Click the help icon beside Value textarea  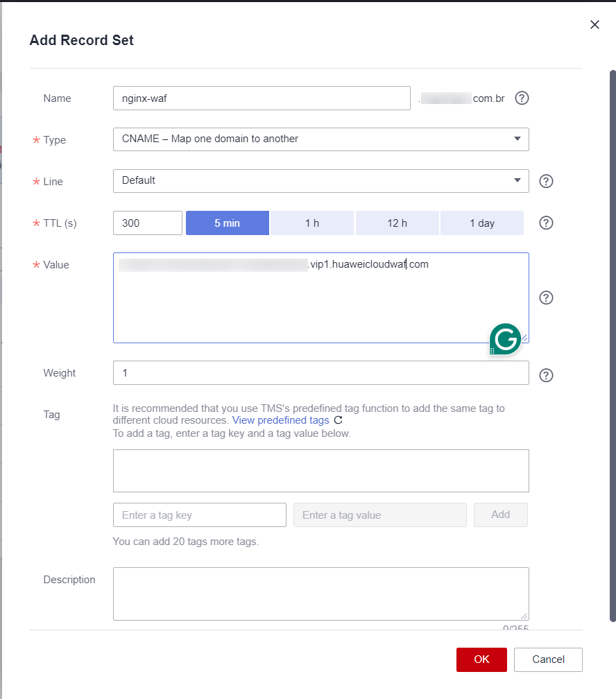[x=546, y=297]
